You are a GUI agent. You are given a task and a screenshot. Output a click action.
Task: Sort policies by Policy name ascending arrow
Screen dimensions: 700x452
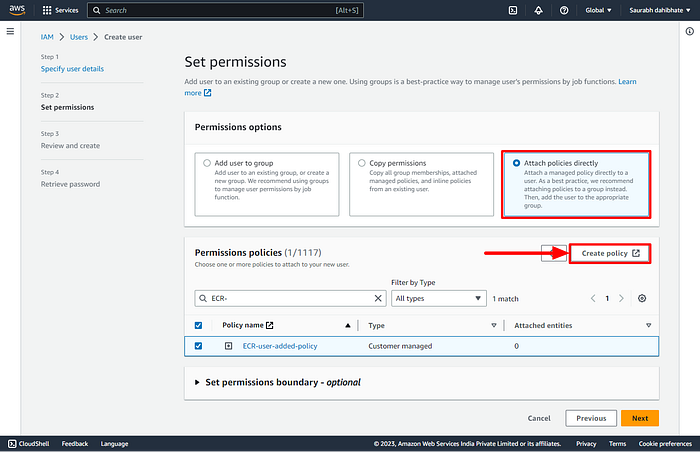[347, 326]
